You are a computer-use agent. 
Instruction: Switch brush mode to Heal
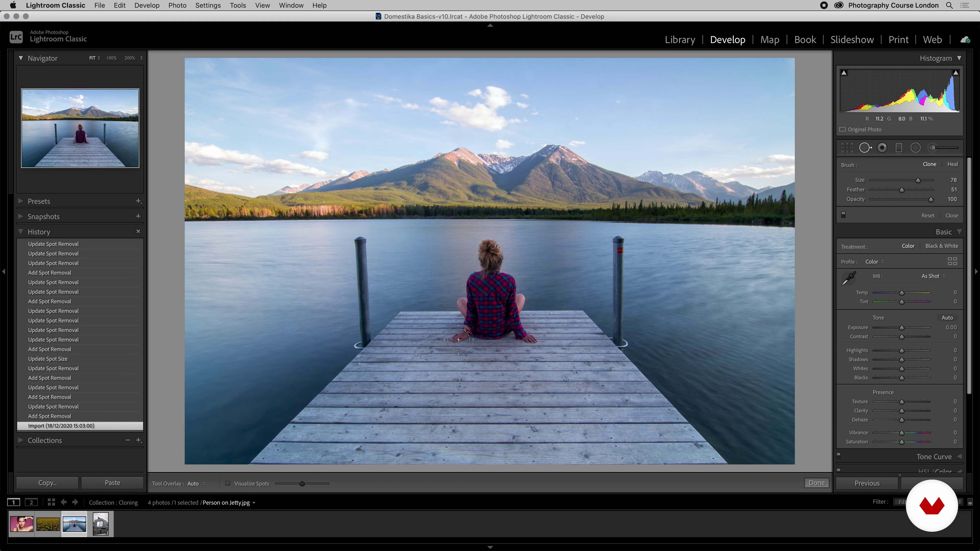pyautogui.click(x=953, y=164)
